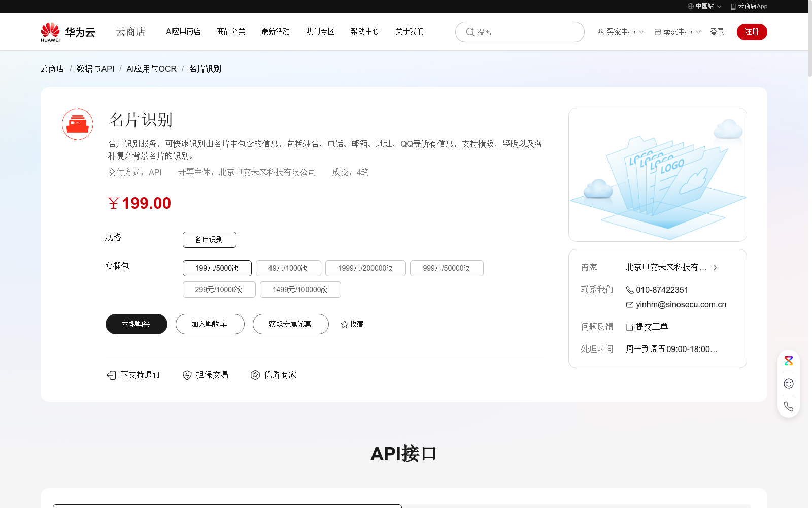Viewport: 812px width, 508px height.
Task: Click the 名片识别 breadcrumb text
Action: pyautogui.click(x=205, y=69)
